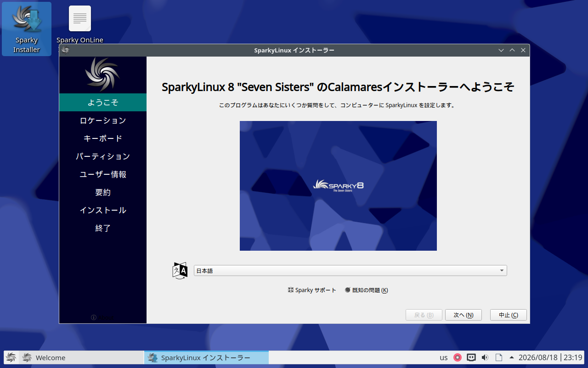The image size is (588, 368).
Task: Click the dropdown arrow of the language selector
Action: coord(502,270)
